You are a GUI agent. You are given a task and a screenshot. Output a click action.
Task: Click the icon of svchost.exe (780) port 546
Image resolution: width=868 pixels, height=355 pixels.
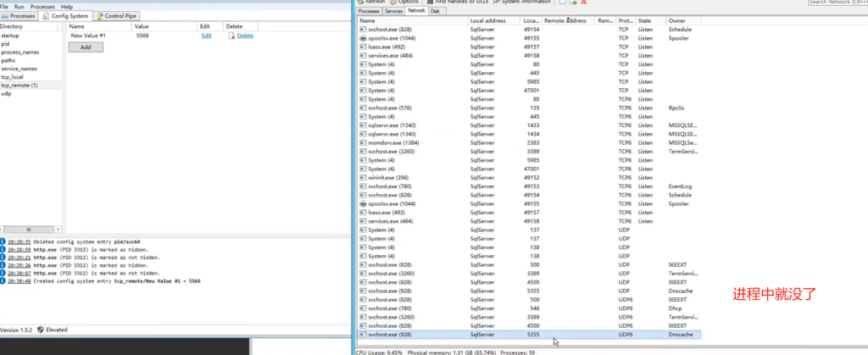point(363,308)
